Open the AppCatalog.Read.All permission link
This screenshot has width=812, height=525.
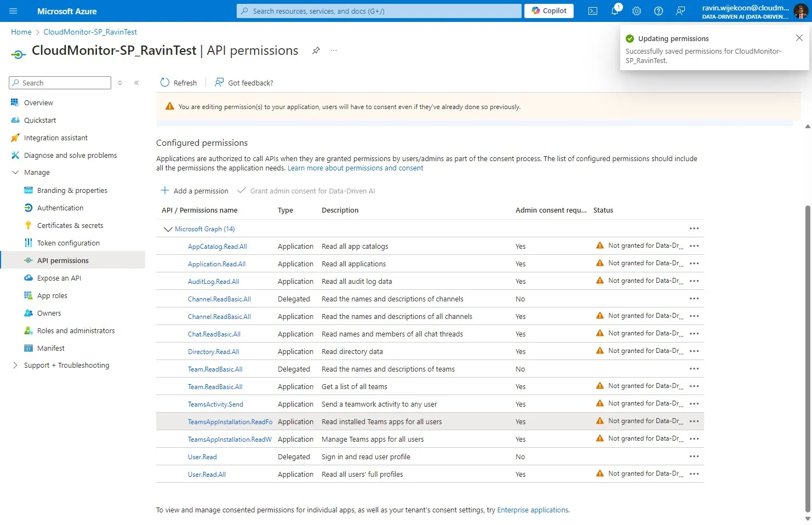point(218,247)
